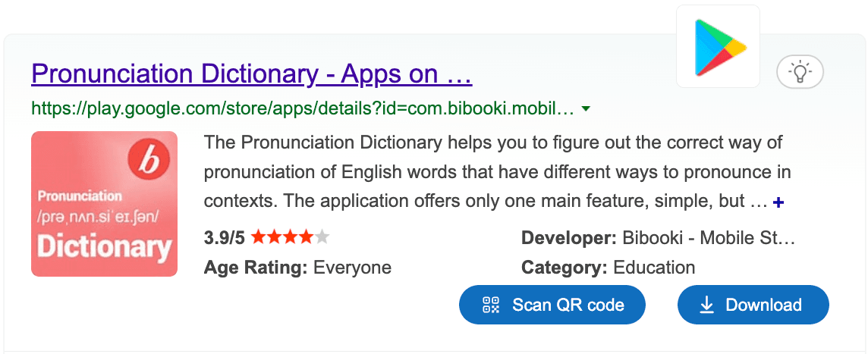Click the Category: Education text

[x=609, y=268]
